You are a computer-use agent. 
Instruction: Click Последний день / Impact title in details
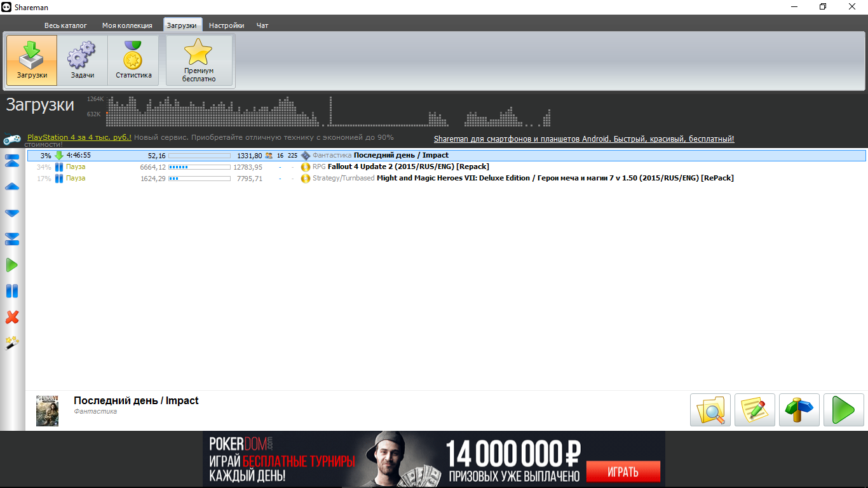point(136,400)
